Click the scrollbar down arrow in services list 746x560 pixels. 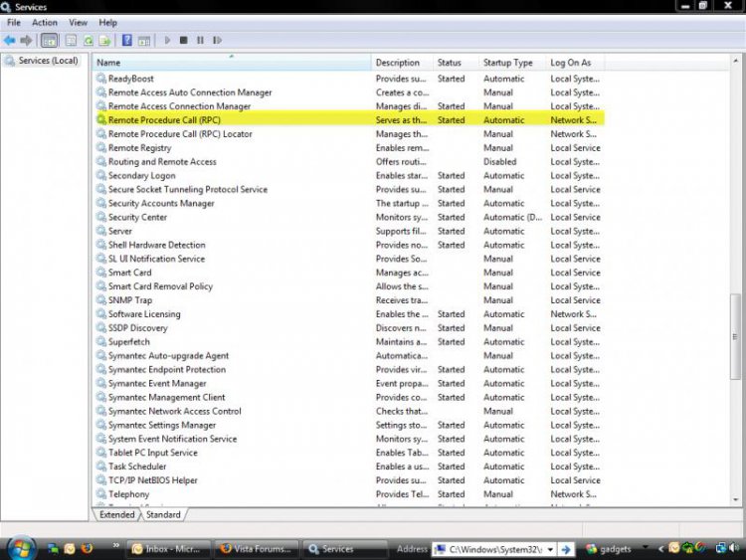pos(735,499)
